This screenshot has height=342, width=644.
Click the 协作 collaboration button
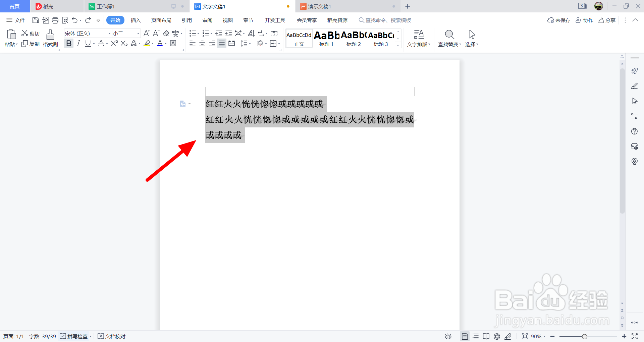tap(585, 20)
